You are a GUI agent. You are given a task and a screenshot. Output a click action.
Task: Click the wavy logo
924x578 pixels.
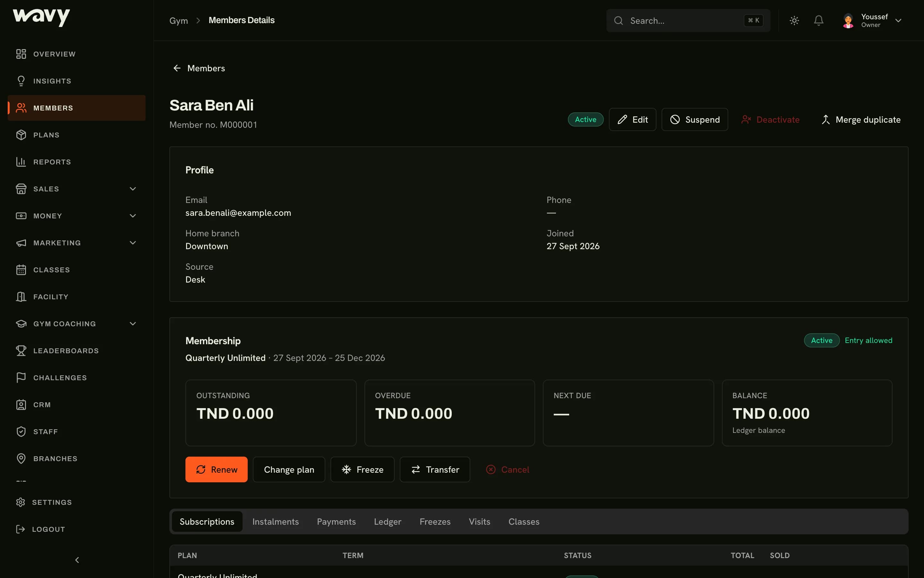click(41, 17)
